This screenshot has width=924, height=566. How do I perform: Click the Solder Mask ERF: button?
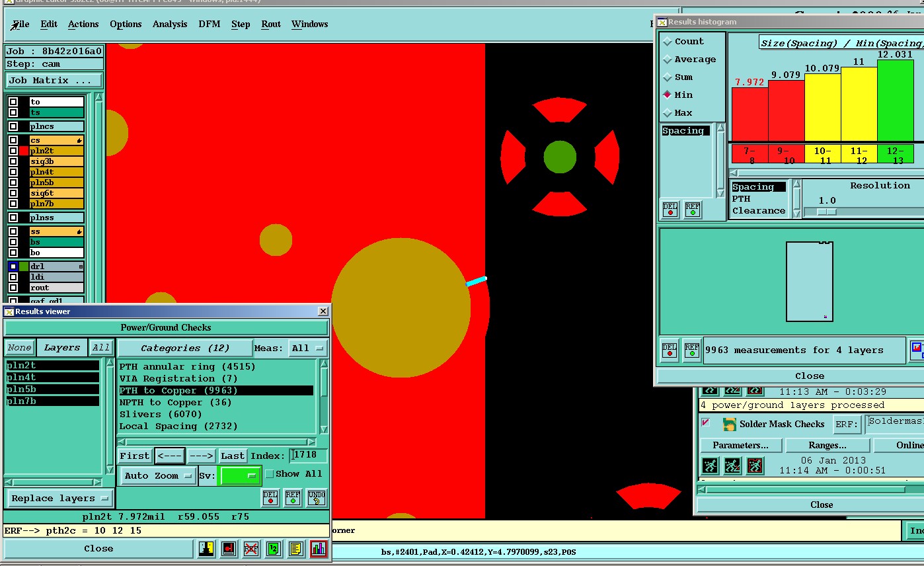(x=847, y=425)
